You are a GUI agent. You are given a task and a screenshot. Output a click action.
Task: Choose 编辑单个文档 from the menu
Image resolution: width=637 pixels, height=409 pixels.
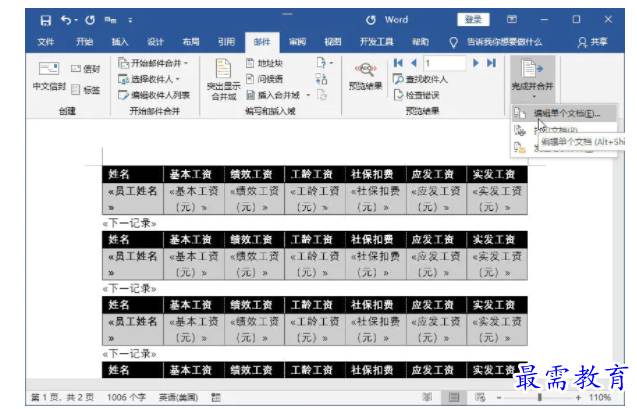click(564, 113)
